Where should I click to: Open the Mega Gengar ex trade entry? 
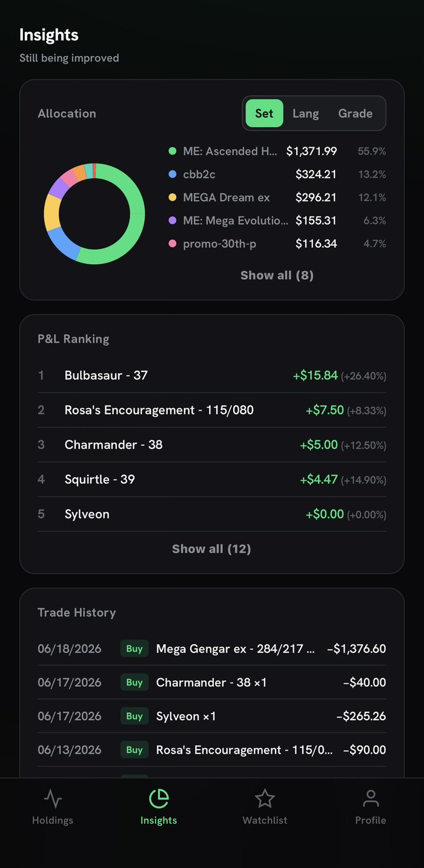[x=212, y=649]
